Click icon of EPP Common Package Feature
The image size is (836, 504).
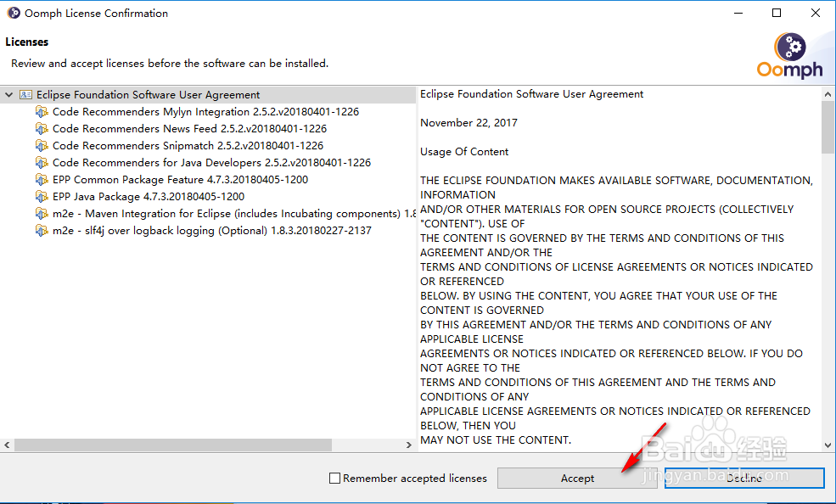pos(42,180)
